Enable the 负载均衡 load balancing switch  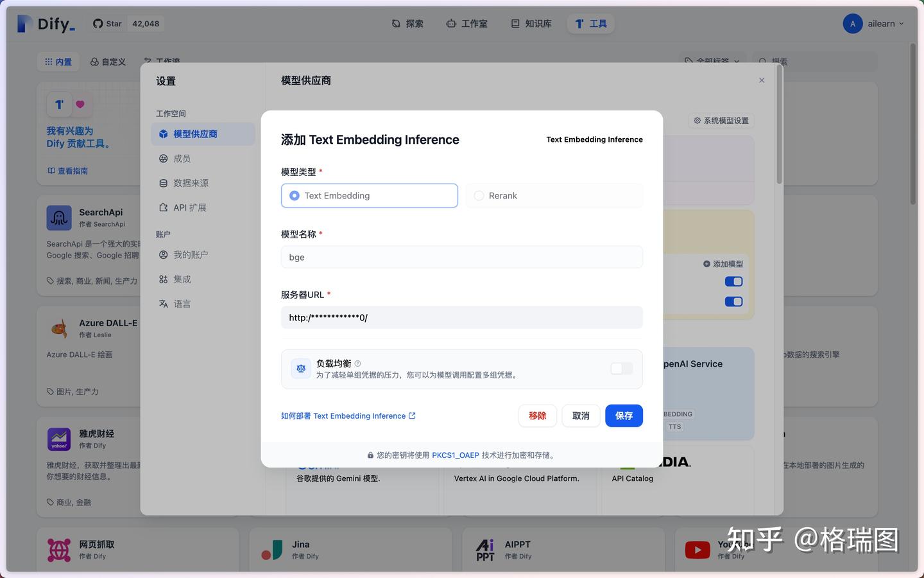click(620, 369)
